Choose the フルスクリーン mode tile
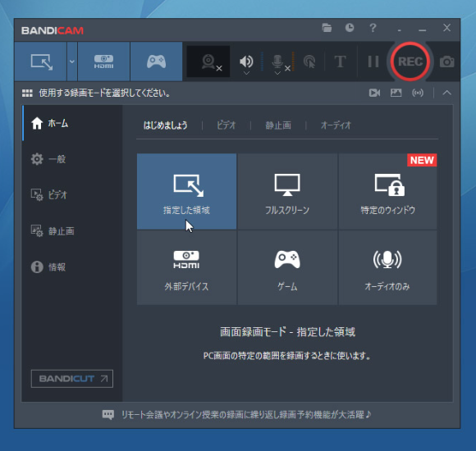 click(x=287, y=191)
